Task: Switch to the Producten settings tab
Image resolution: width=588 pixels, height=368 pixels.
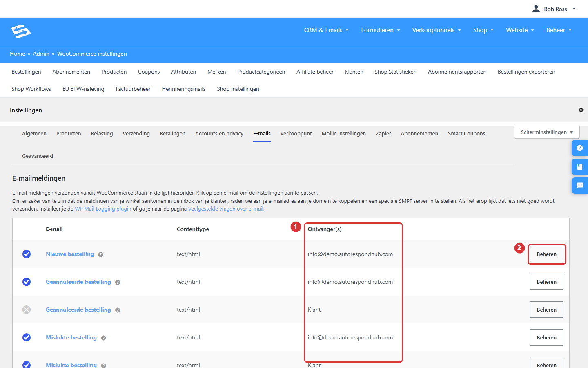Action: (69, 134)
